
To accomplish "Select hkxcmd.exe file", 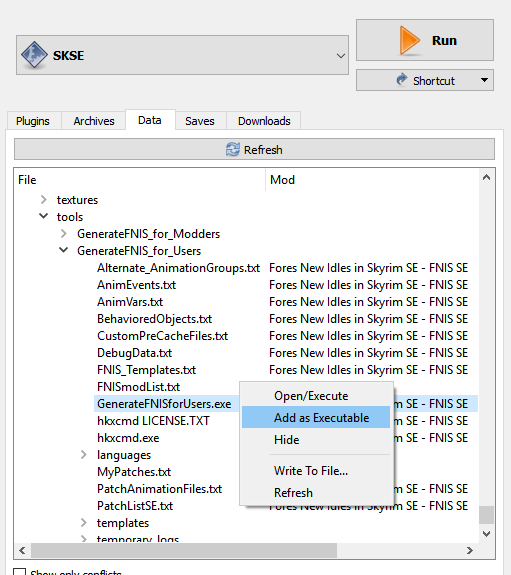I will (x=128, y=438).
